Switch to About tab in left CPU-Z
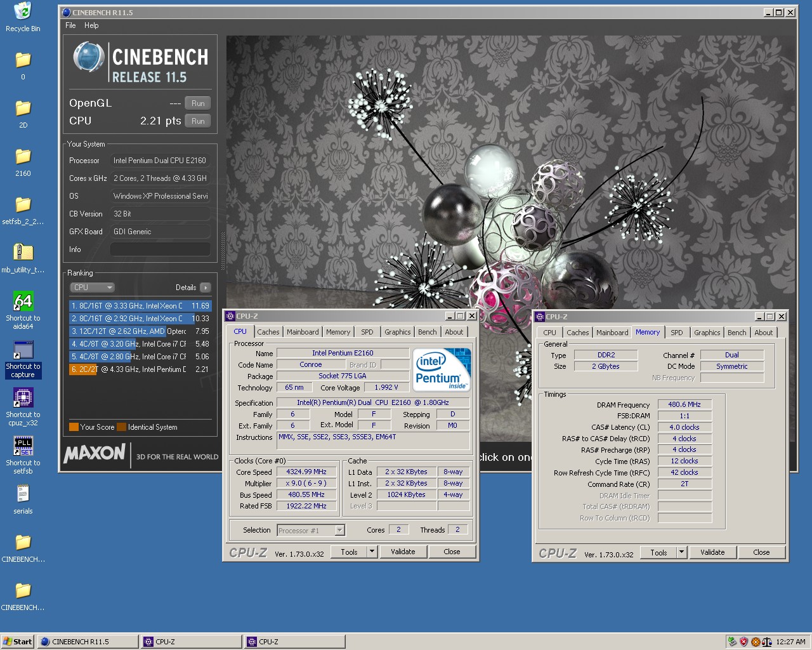Screen dimensions: 812x650 454,332
